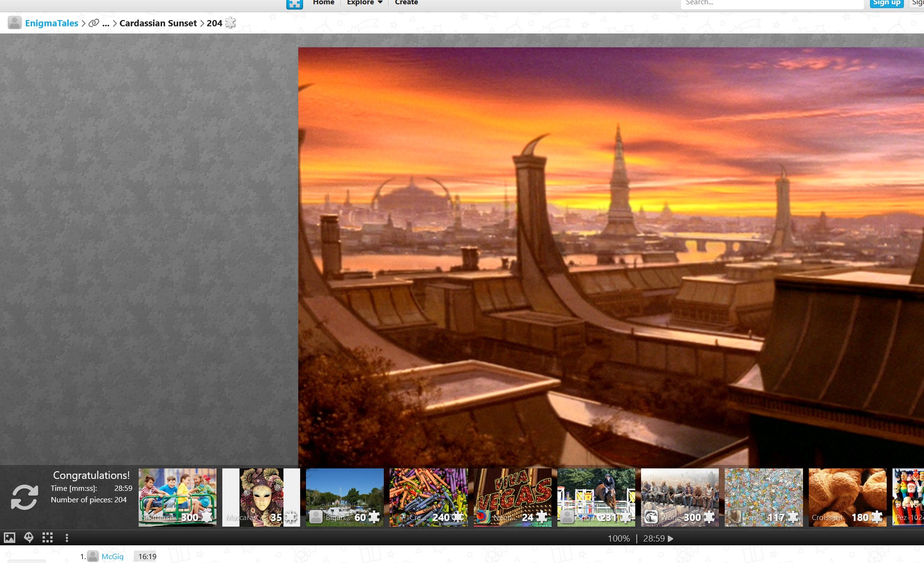The width and height of the screenshot is (924, 563).
Task: Open the horse jumping 231-piece puzzle thumbnail
Action: (596, 498)
